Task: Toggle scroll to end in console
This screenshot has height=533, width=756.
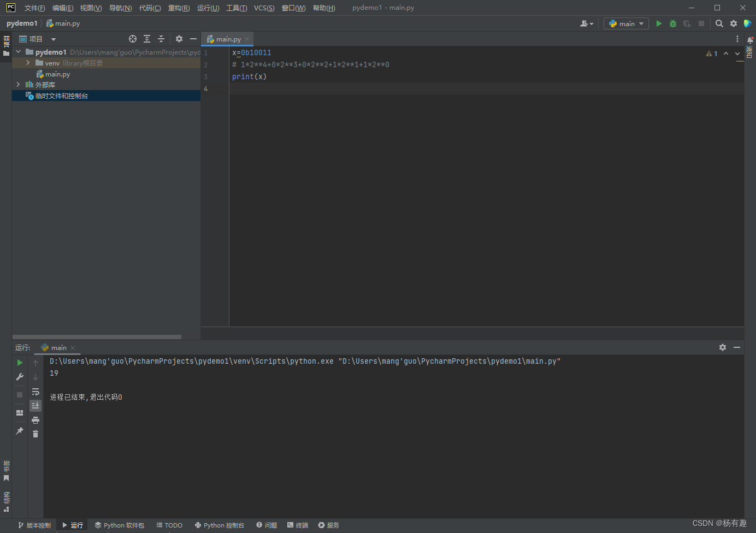Action: (36, 405)
